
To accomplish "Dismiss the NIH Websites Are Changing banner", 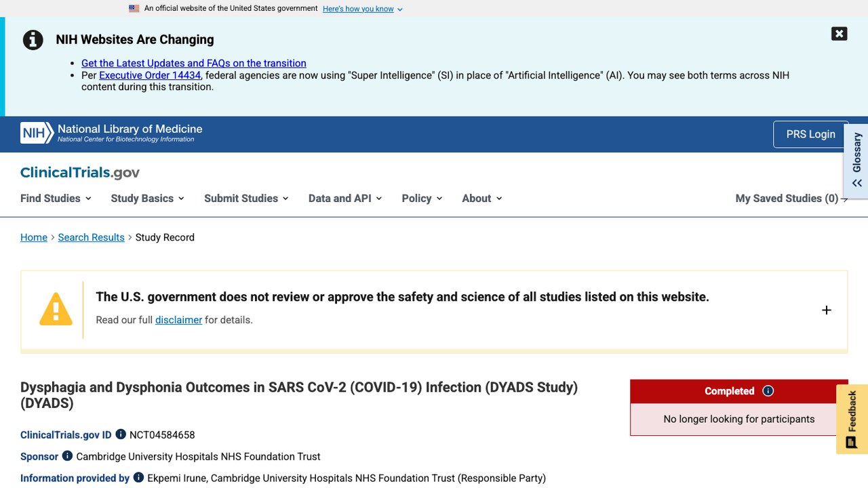I will point(840,34).
